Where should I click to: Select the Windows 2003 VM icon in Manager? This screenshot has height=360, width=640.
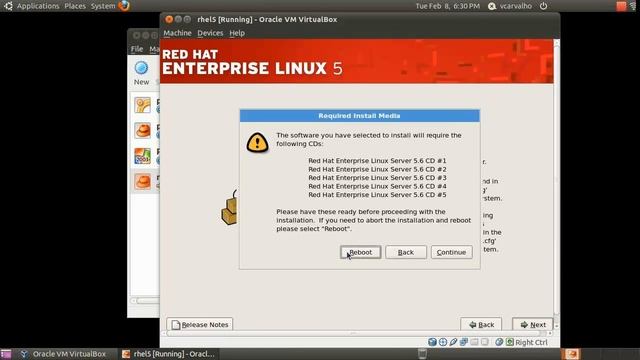tap(142, 156)
